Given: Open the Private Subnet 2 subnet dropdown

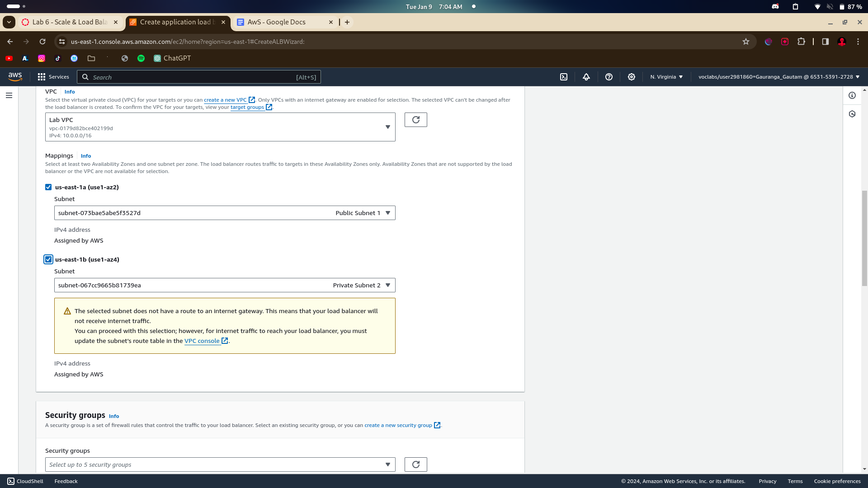Looking at the screenshot, I should 225,285.
